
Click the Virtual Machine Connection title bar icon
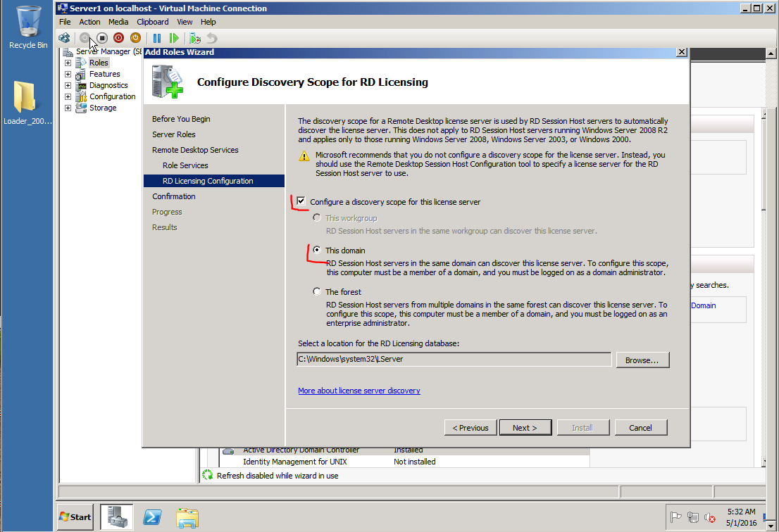point(63,8)
